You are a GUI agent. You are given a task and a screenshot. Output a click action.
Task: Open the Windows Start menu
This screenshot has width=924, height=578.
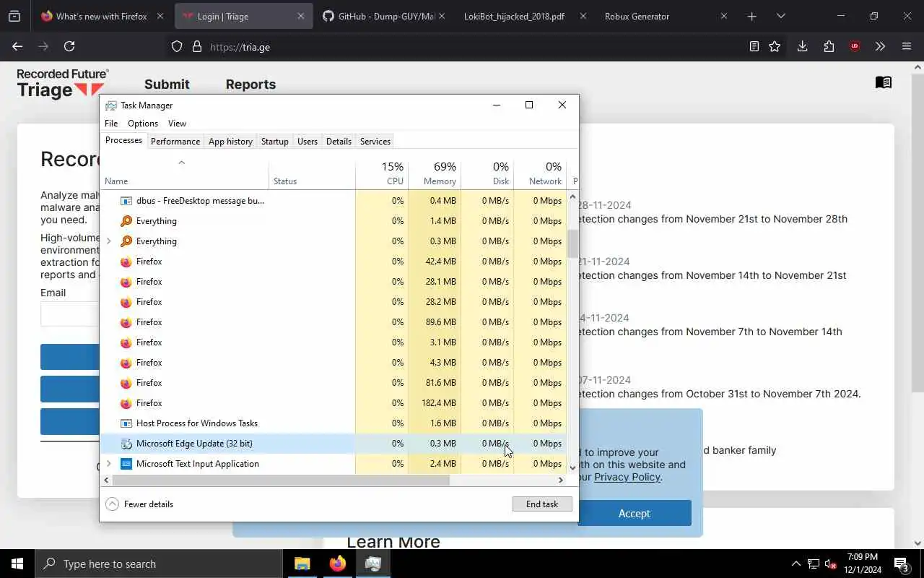[x=17, y=564]
